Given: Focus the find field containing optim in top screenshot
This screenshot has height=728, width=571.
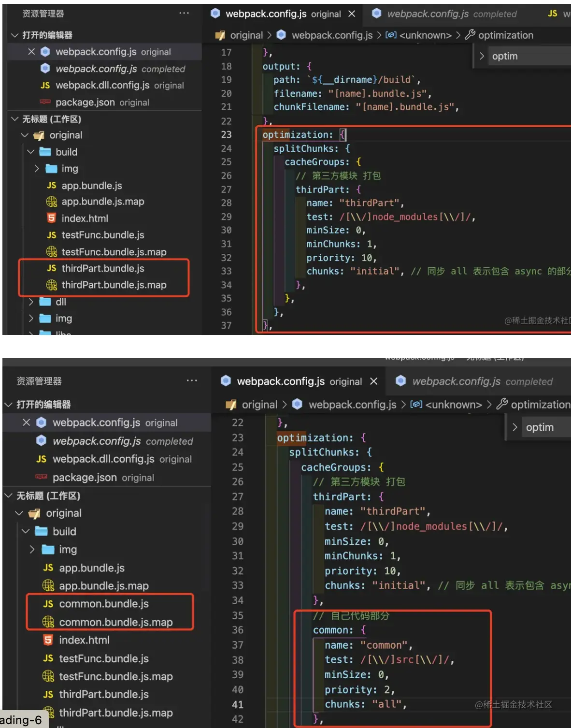Looking at the screenshot, I should pyautogui.click(x=529, y=56).
